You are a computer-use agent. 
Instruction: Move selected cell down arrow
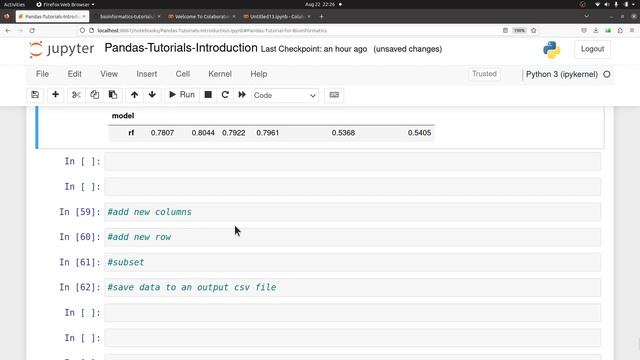[152, 95]
